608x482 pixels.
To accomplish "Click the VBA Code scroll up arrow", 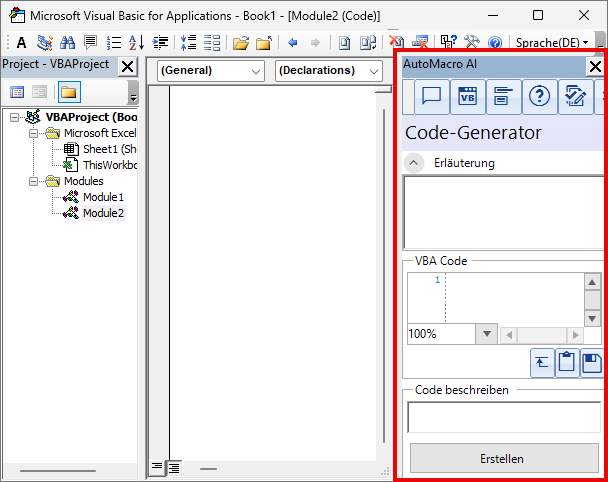I will click(592, 282).
